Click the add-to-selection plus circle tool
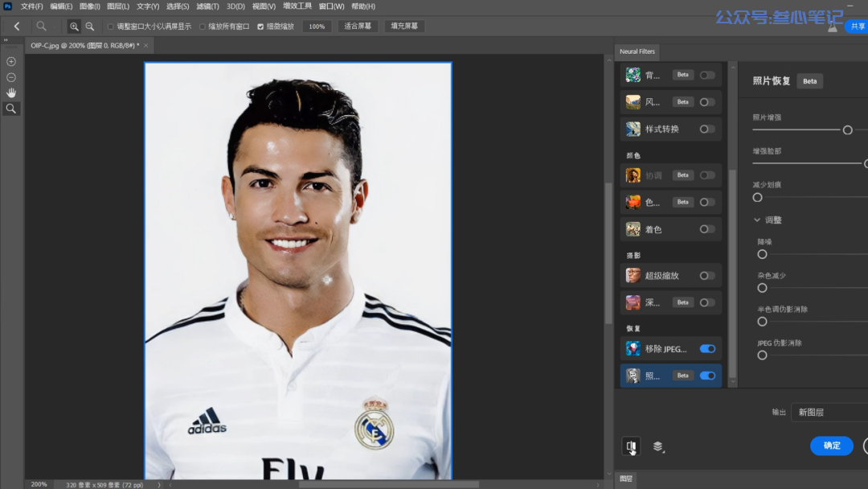The image size is (868, 489). pos(11,61)
